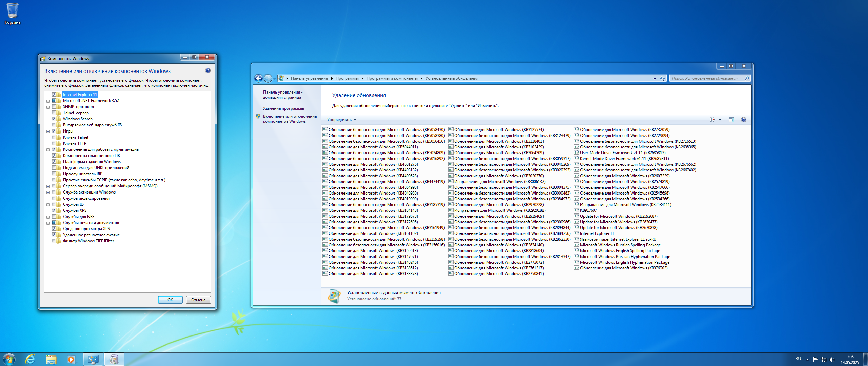
Task: Enable the Telnet-сервер checkbox
Action: click(x=54, y=113)
